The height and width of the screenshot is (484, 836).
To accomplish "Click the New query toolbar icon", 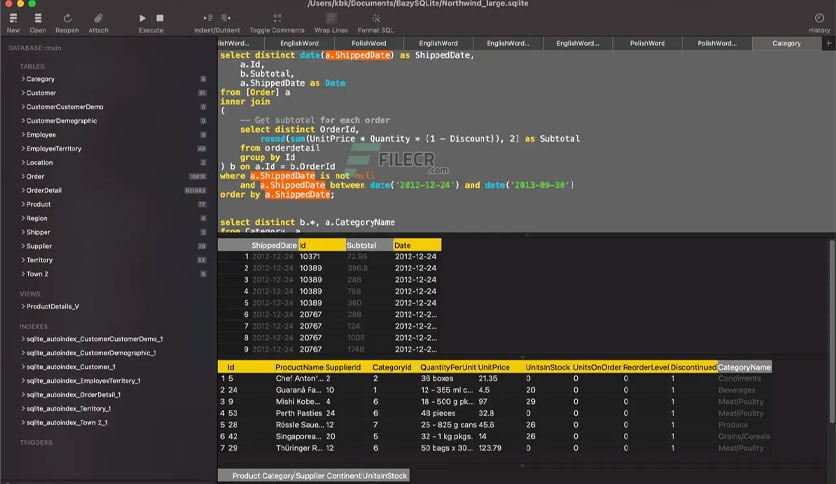I will point(13,18).
